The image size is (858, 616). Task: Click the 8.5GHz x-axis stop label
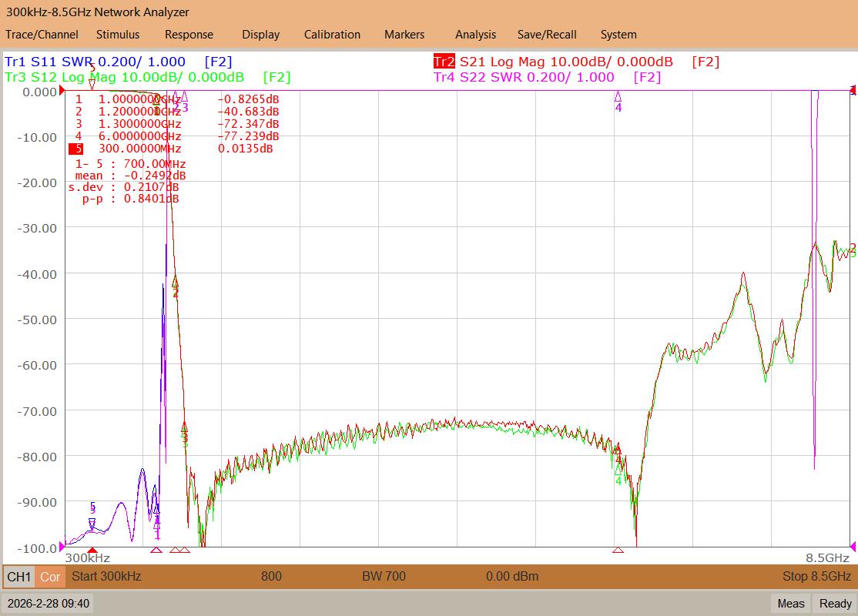pos(827,558)
